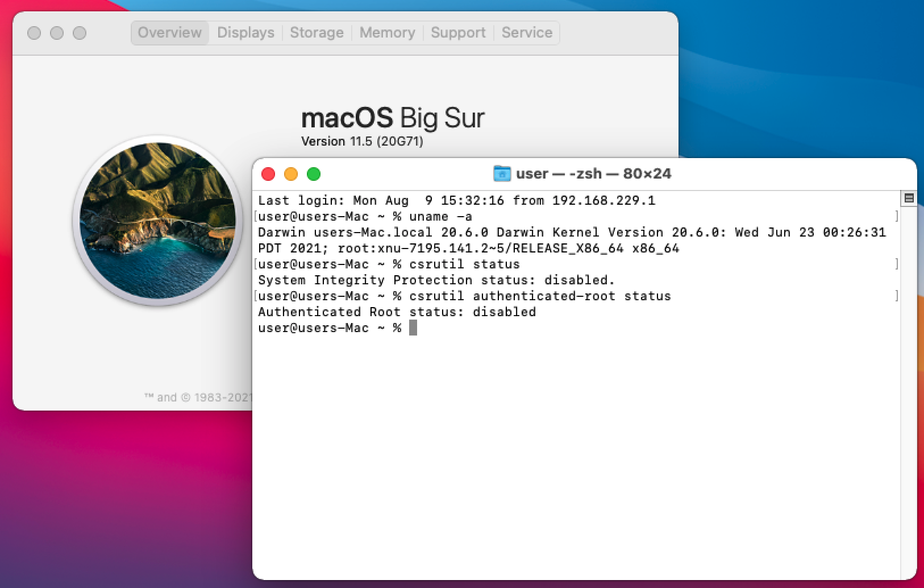The height and width of the screenshot is (588, 924).
Task: Click the 'Darwin users-Mac.local' output line
Action: point(572,232)
